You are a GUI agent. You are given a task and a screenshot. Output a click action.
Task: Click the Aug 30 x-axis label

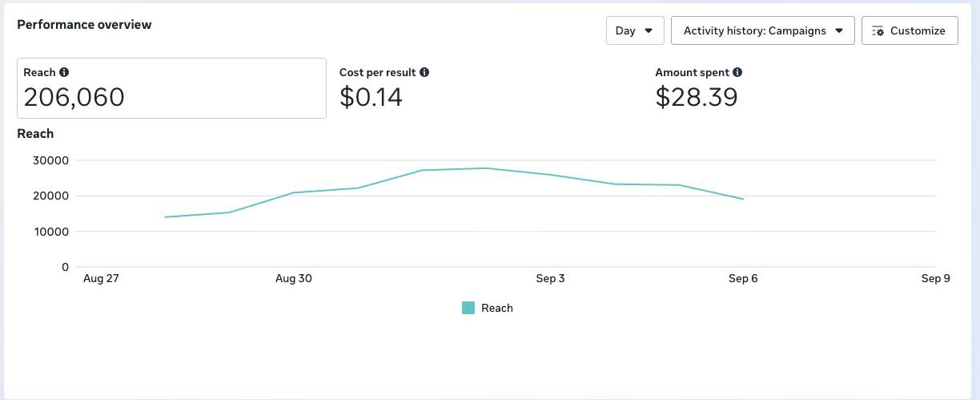click(293, 279)
